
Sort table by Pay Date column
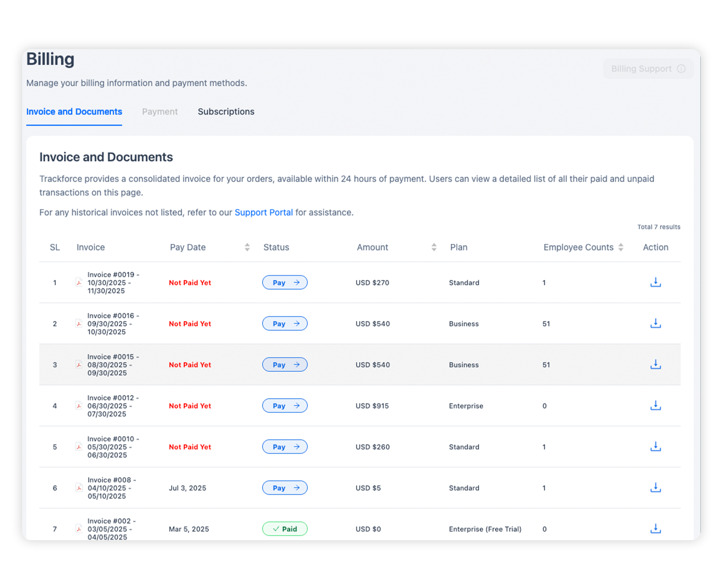(x=247, y=247)
